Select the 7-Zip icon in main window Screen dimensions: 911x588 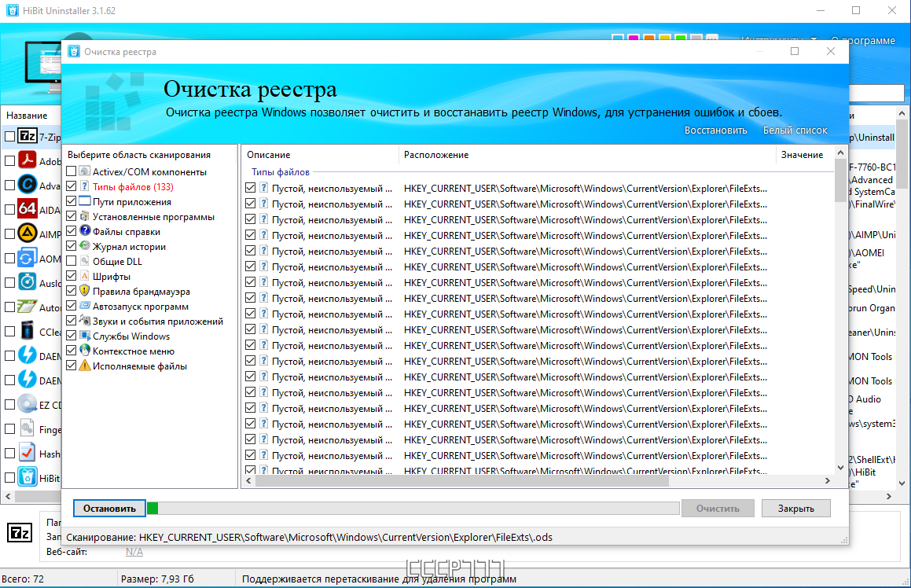coord(28,136)
